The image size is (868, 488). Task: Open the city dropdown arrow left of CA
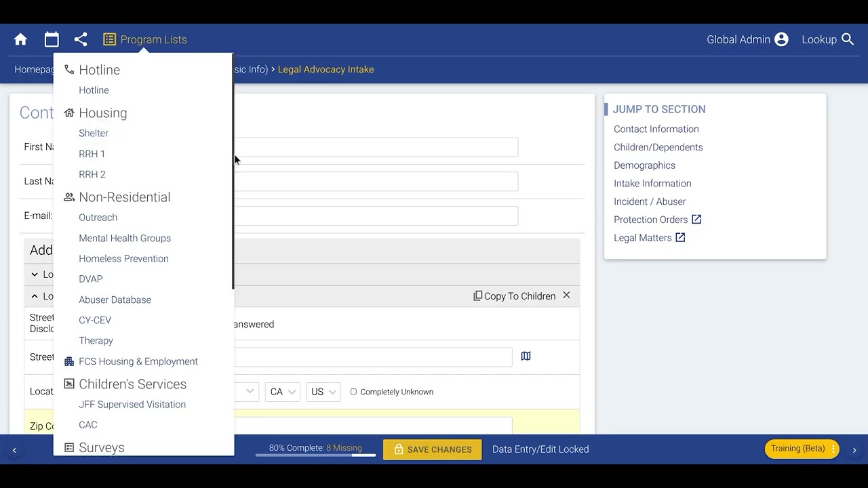tap(250, 392)
